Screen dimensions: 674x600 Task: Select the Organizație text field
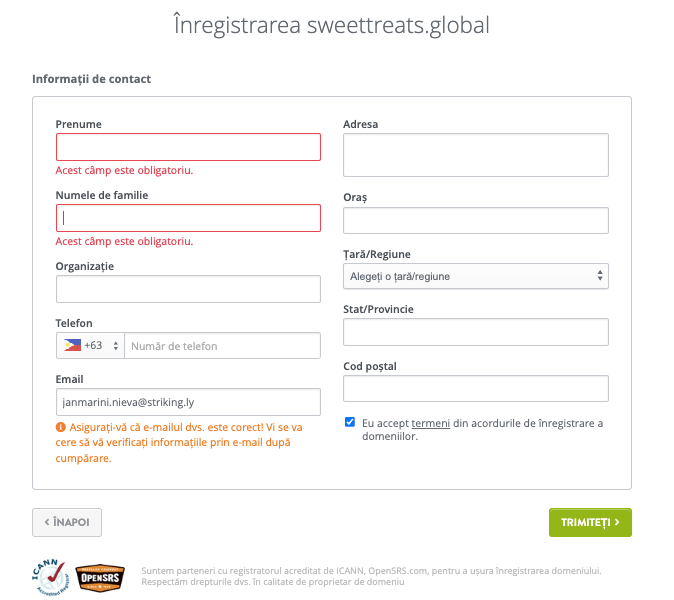(x=188, y=289)
